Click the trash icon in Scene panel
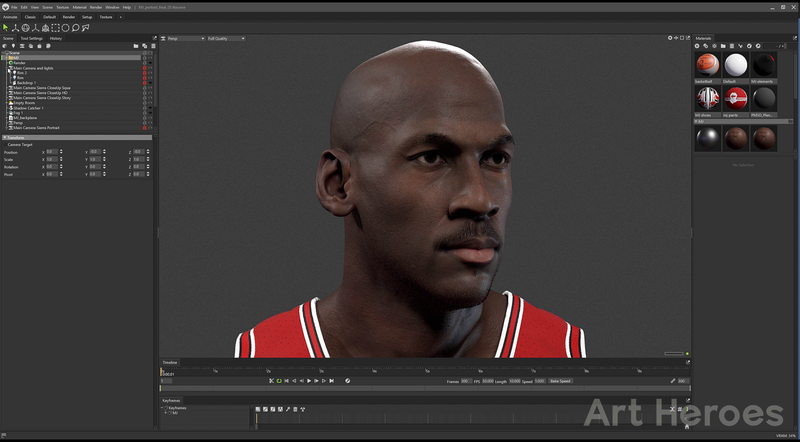This screenshot has height=442, width=800. (153, 46)
